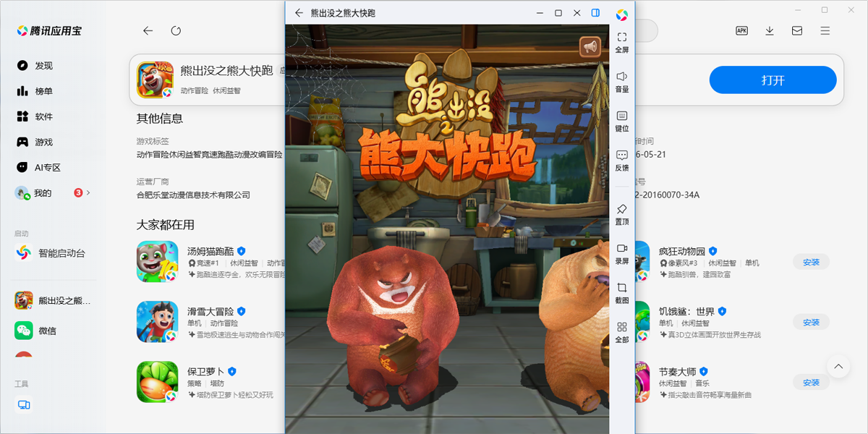868x434 pixels.
Task: Open 保卫萝卜 app icon
Action: pyautogui.click(x=157, y=381)
